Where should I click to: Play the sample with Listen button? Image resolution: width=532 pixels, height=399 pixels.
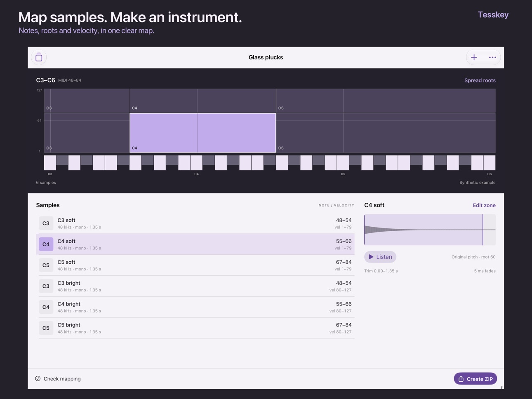[380, 257]
